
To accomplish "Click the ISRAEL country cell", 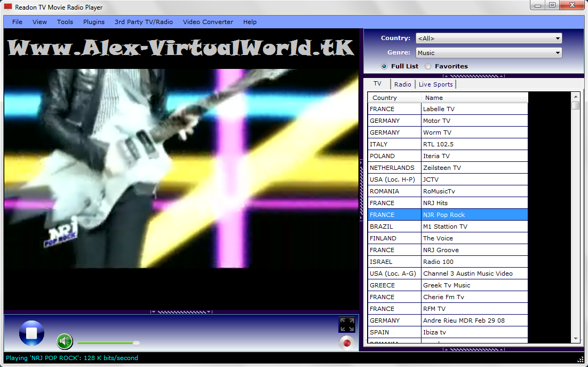I will point(394,262).
